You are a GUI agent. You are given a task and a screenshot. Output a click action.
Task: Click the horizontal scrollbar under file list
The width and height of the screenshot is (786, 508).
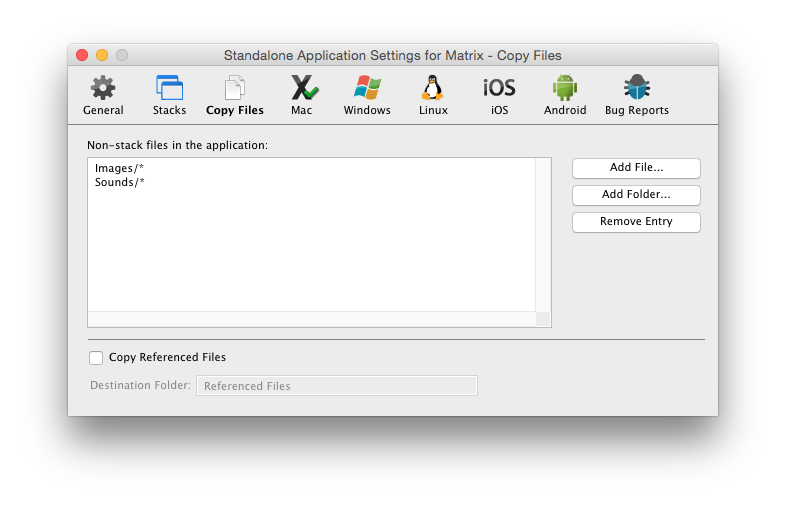311,319
